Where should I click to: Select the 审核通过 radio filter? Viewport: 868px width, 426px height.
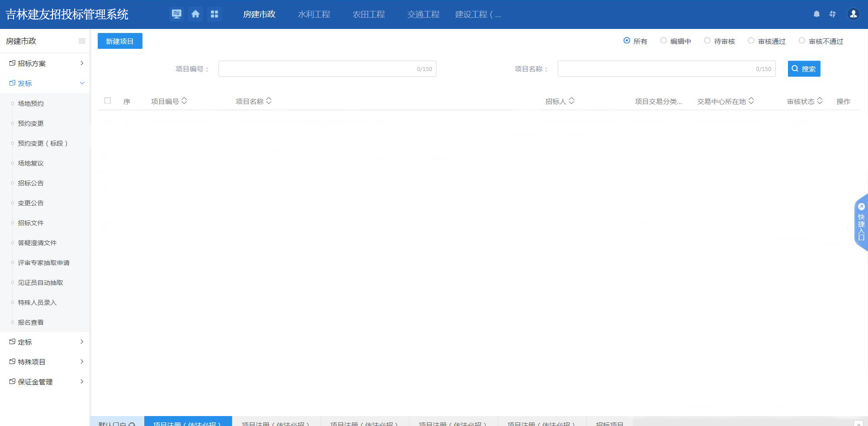751,41
